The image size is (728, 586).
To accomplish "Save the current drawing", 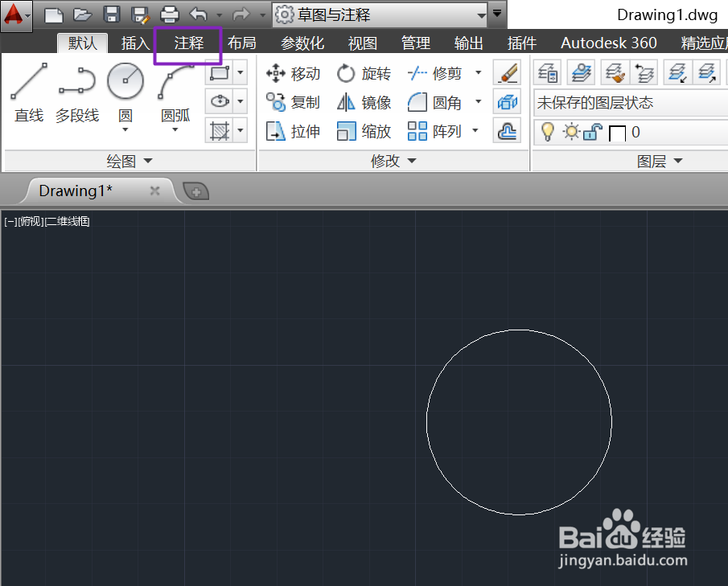I will [x=112, y=14].
